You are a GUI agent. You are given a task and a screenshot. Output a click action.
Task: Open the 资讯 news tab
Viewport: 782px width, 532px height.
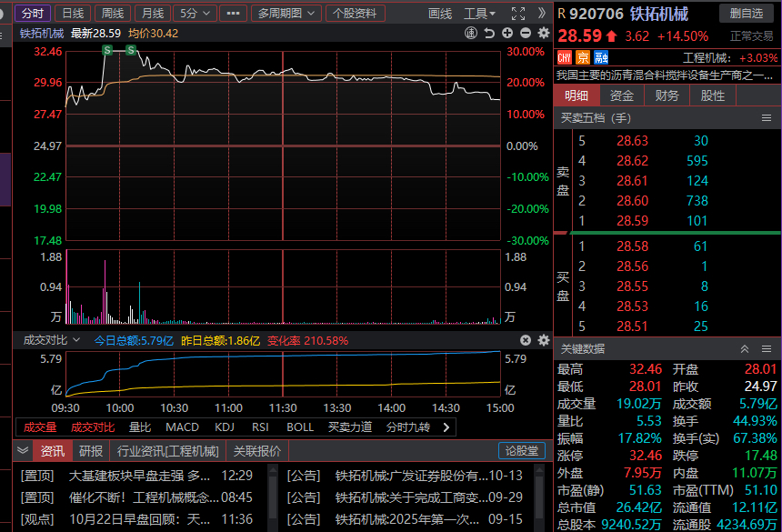coord(53,451)
